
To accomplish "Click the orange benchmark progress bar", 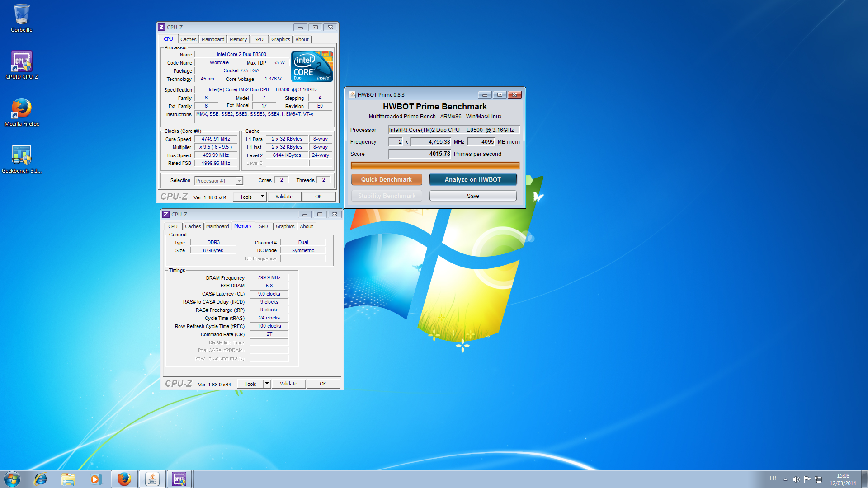I will [435, 165].
